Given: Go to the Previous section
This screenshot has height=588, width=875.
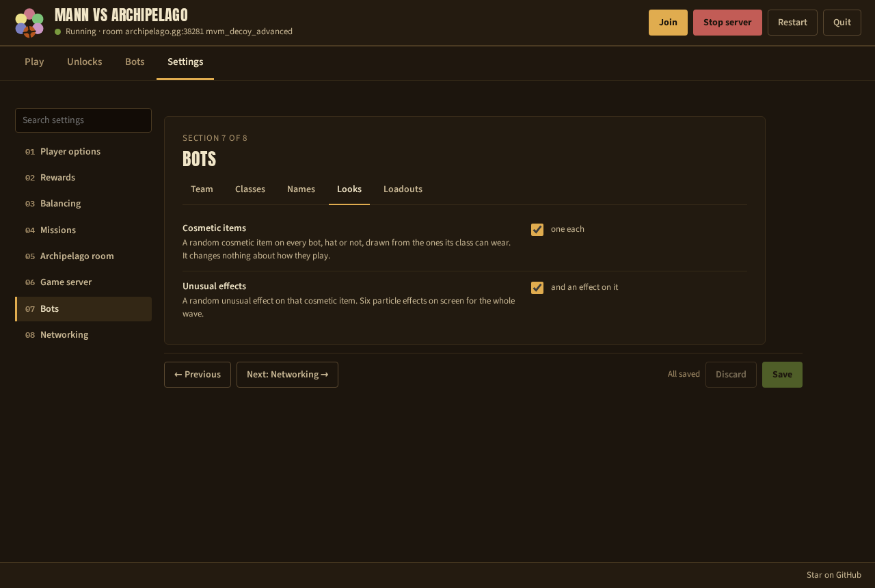Looking at the screenshot, I should tap(198, 375).
